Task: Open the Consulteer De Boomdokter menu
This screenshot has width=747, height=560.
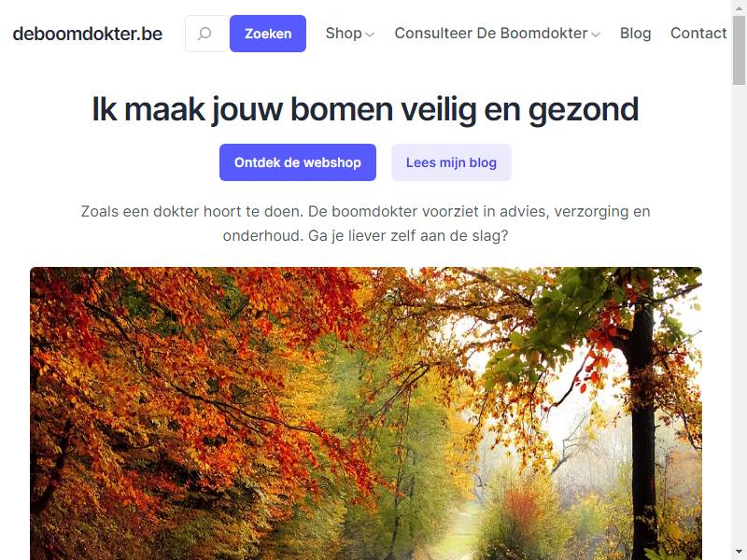Action: coord(491,34)
